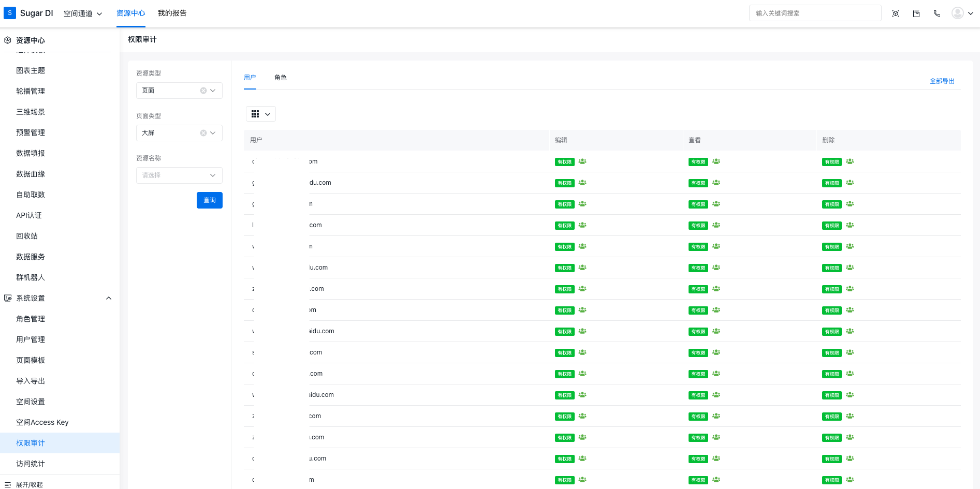Viewport: 980px width, 489px height.
Task: Open the grid column selector icon
Action: (x=255, y=114)
